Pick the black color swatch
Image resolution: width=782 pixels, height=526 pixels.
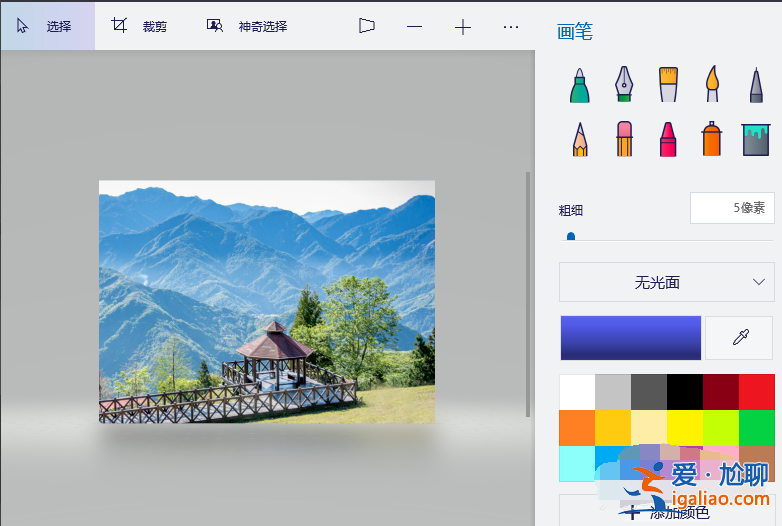[x=685, y=392]
